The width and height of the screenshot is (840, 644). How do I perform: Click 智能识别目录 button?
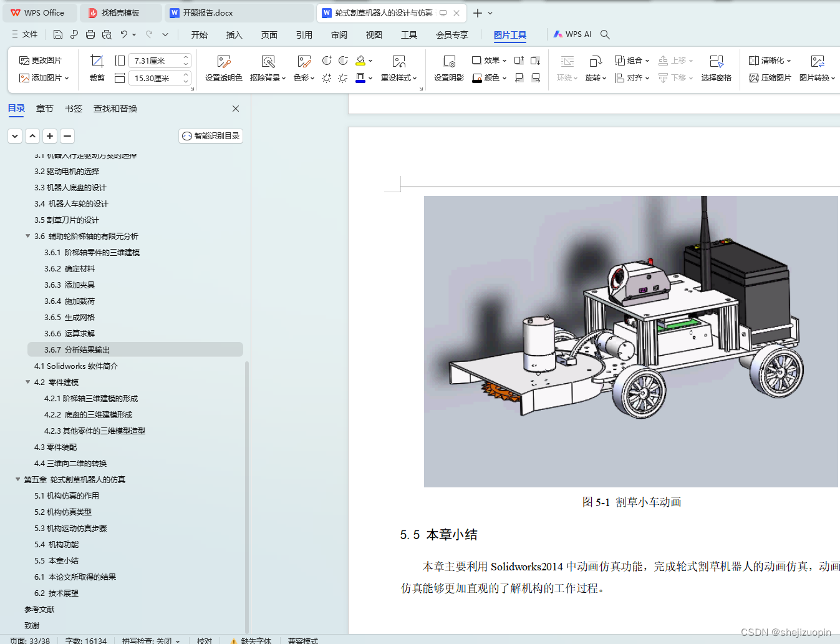(x=211, y=136)
